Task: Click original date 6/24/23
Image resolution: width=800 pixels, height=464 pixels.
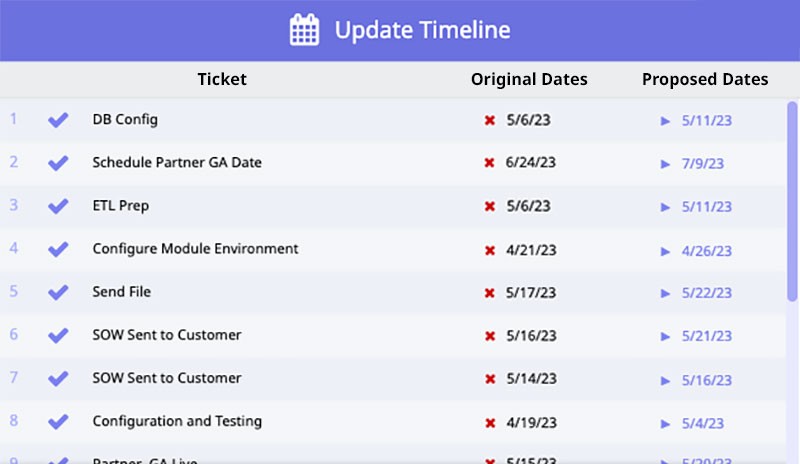Action: (x=531, y=162)
